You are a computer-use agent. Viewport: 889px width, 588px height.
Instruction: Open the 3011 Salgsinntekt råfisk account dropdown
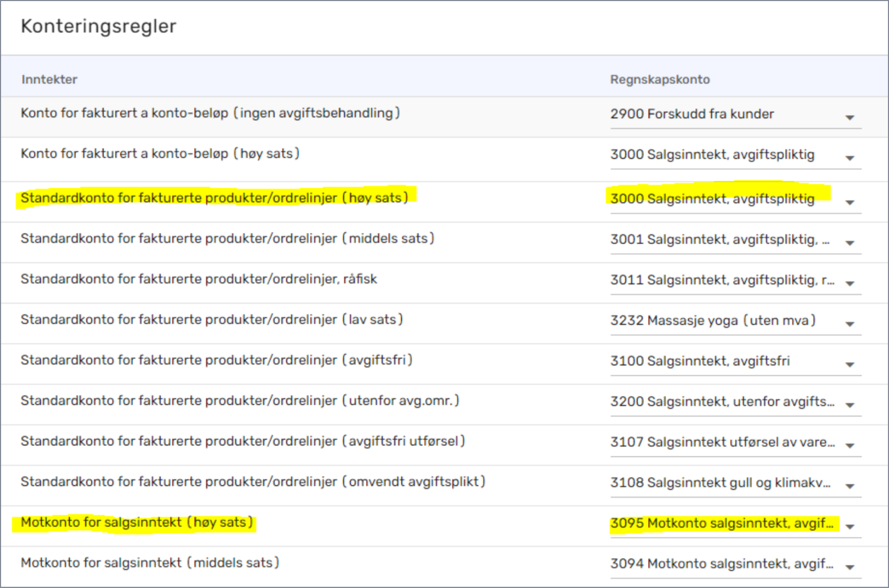[x=849, y=283]
